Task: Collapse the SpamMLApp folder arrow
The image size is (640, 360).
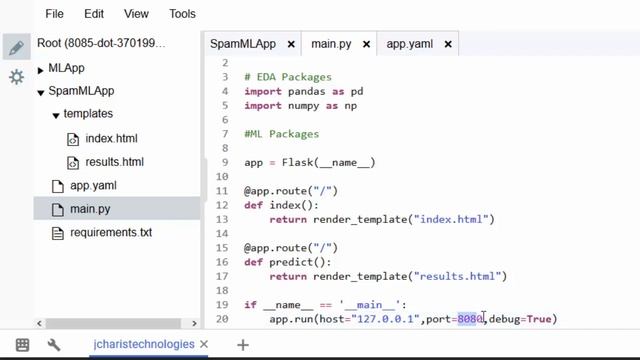Action: click(x=40, y=93)
